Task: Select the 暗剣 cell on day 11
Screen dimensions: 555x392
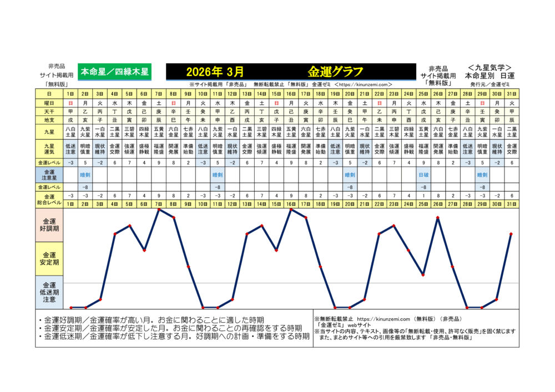Action: tap(218, 175)
